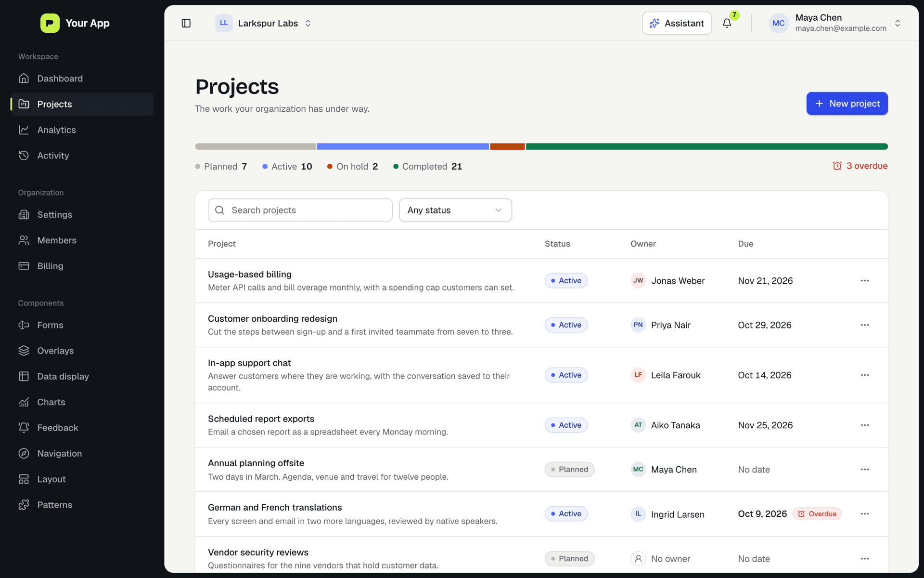
Task: Open the Overlays components page
Action: (82, 351)
